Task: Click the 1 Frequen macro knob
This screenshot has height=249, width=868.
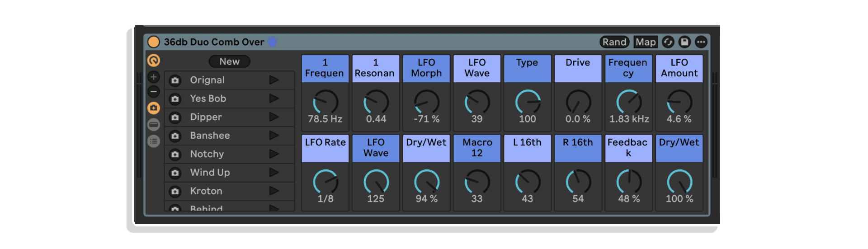Action: click(x=325, y=102)
